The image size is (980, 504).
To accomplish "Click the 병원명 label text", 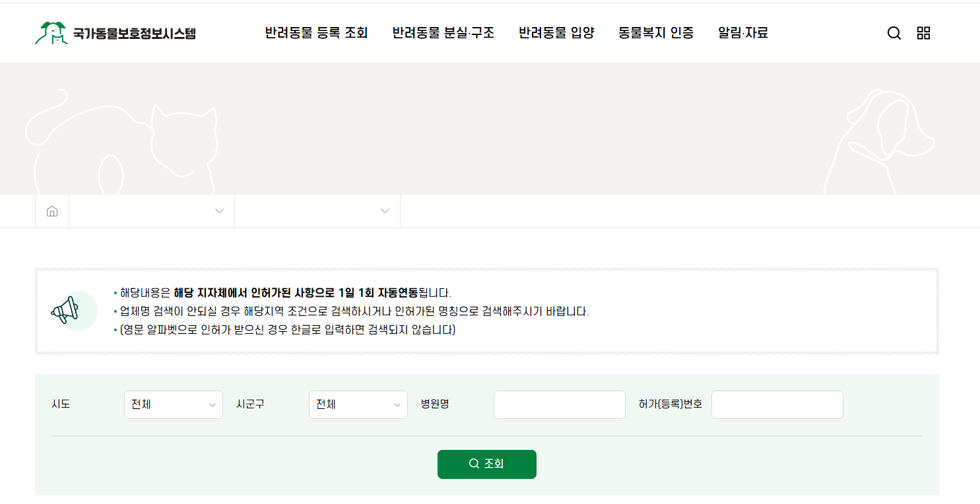I will [x=435, y=404].
